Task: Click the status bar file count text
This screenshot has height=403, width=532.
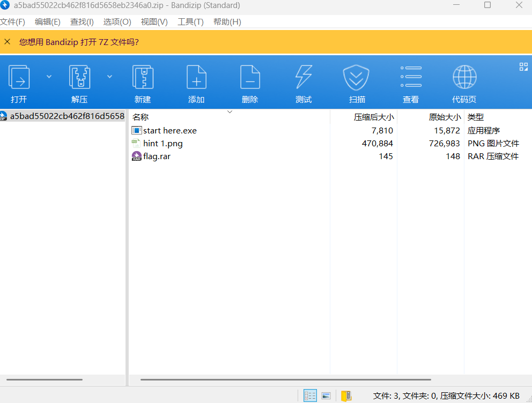Action: point(446,396)
